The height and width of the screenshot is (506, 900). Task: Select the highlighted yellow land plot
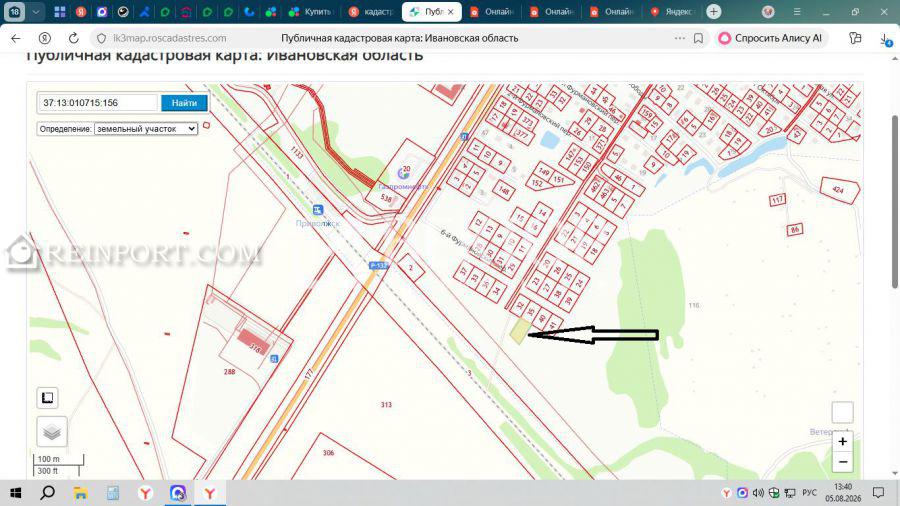pyautogui.click(x=519, y=331)
